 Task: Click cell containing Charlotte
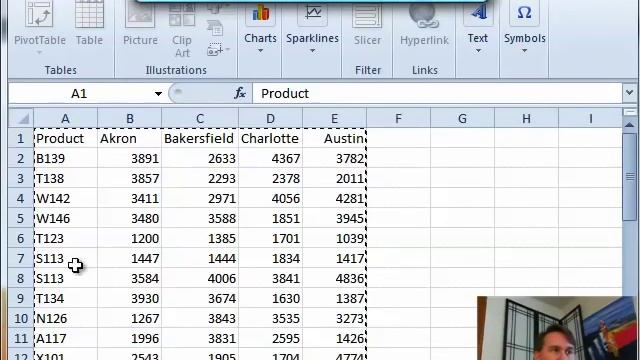tap(270, 138)
